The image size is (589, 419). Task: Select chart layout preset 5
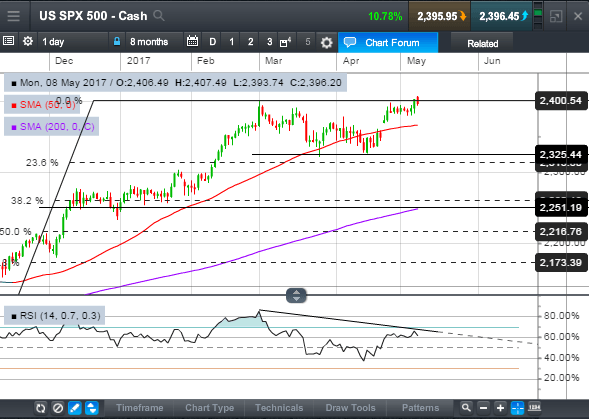308,42
